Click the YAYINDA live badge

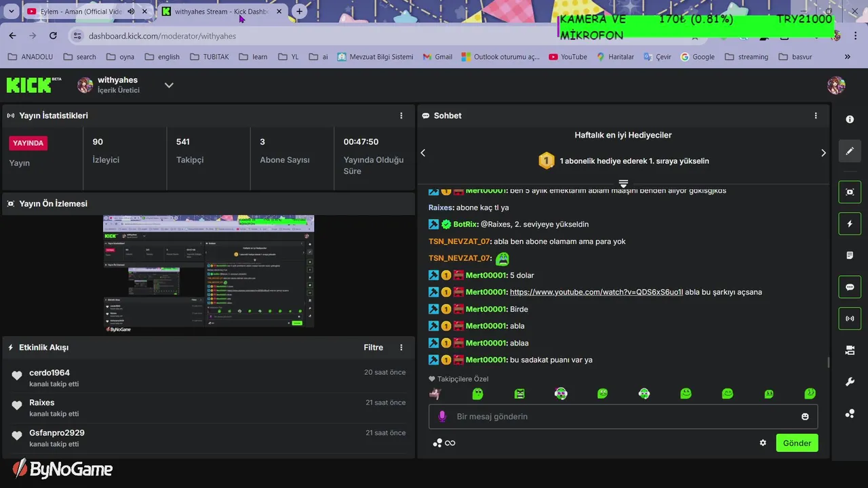pyautogui.click(x=28, y=143)
